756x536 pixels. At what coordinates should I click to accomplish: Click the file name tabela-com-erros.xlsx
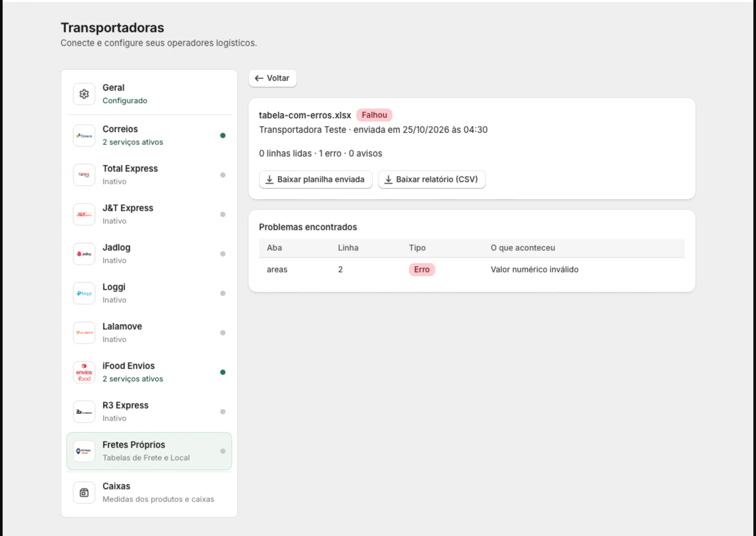pos(305,115)
